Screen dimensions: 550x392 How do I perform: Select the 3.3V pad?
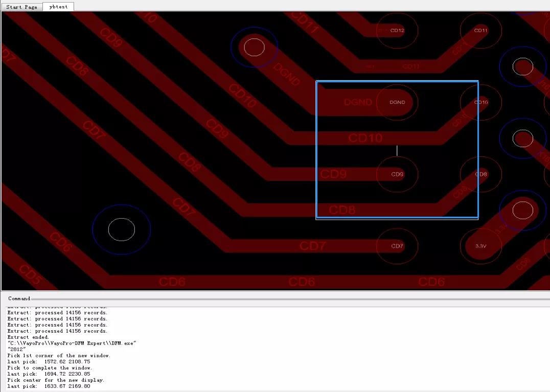point(480,246)
